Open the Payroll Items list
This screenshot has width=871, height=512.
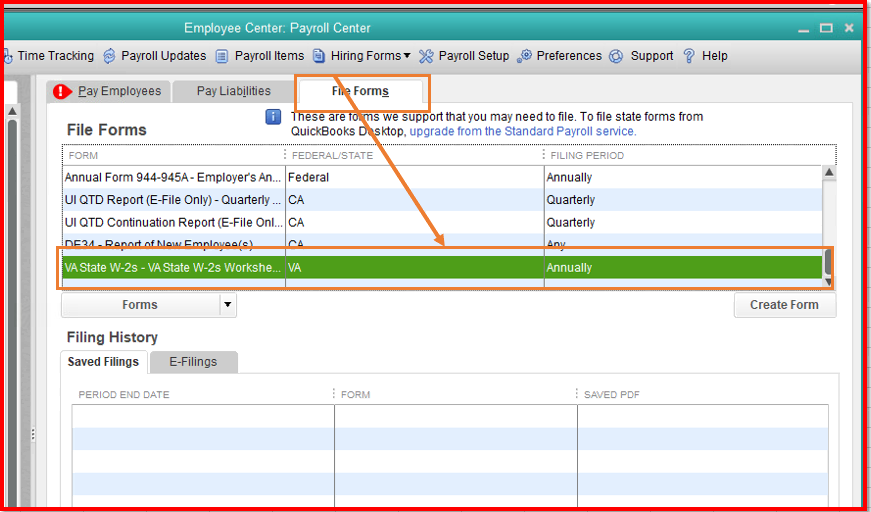point(269,56)
